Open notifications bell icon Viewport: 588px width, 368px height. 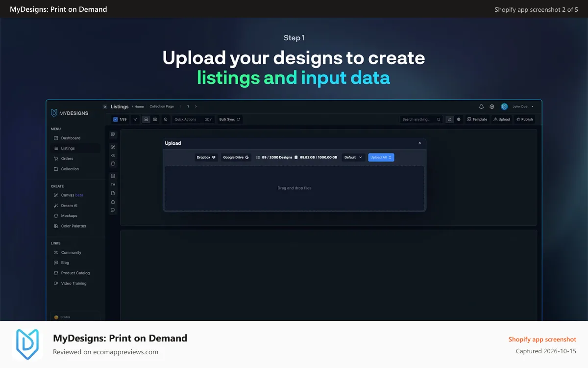pyautogui.click(x=481, y=106)
